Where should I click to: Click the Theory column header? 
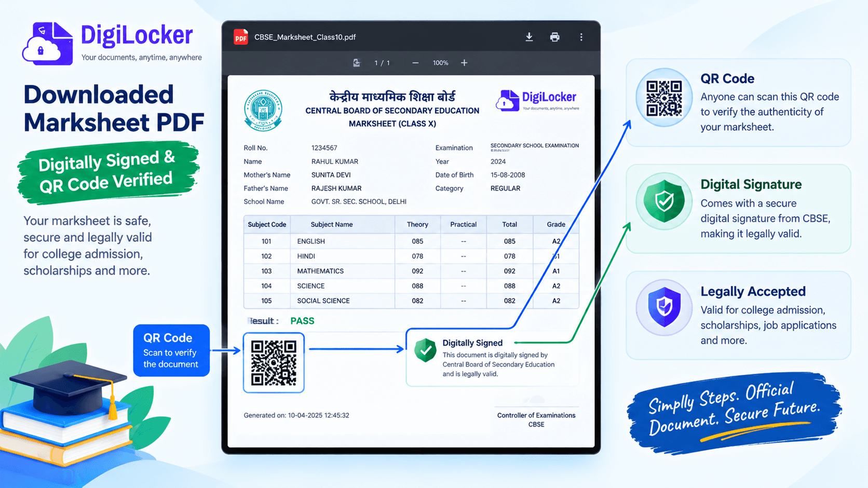coord(417,224)
